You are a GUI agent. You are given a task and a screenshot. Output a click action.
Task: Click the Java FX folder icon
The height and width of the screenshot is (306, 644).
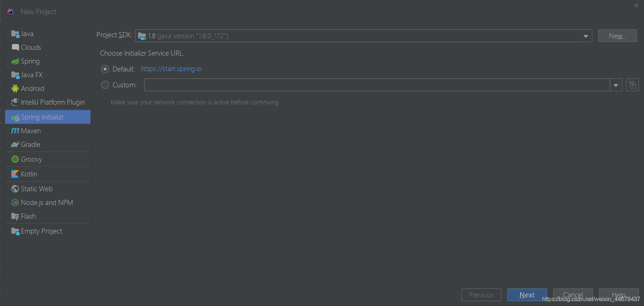pyautogui.click(x=15, y=75)
